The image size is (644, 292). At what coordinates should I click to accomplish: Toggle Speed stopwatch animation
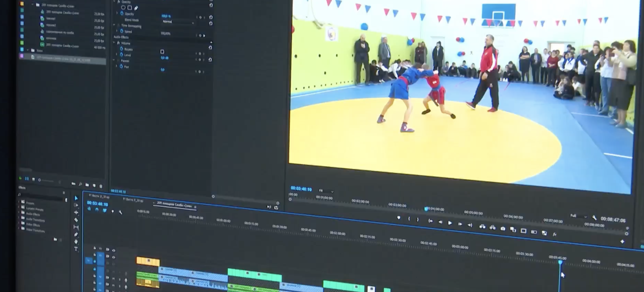[x=122, y=31]
